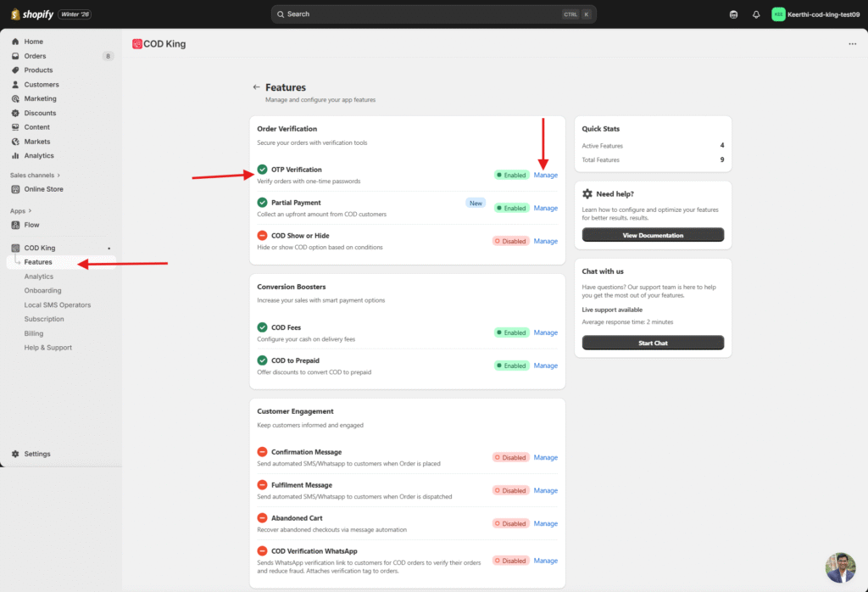Viewport: 868px width, 592px height.
Task: Select Analytics under COD King
Action: 39,276
